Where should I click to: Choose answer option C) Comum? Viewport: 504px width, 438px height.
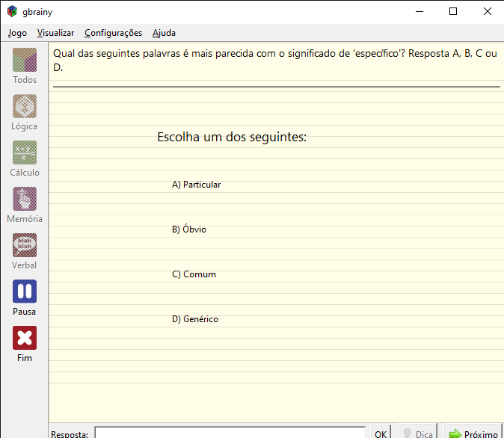click(x=194, y=274)
